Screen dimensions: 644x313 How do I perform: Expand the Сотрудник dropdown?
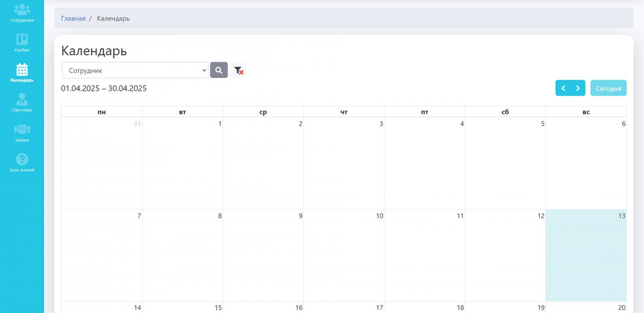(135, 70)
